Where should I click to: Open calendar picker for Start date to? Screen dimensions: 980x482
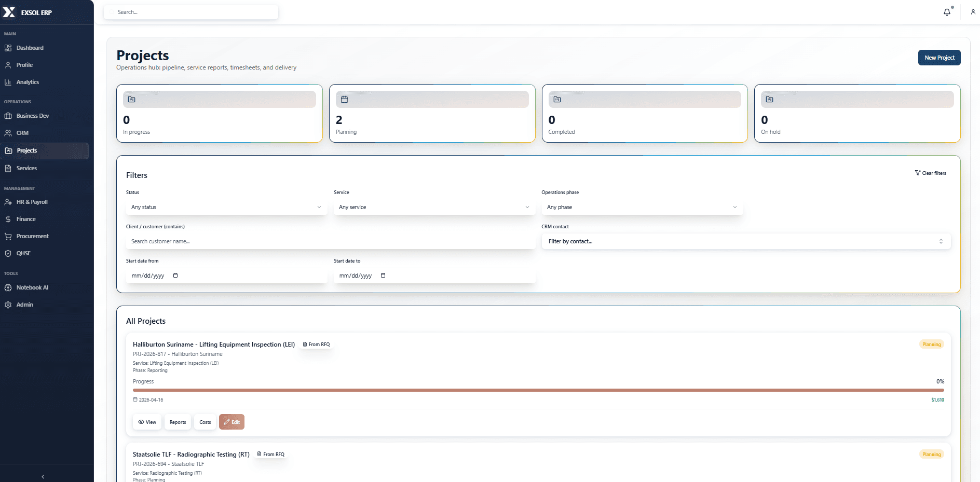click(x=383, y=276)
